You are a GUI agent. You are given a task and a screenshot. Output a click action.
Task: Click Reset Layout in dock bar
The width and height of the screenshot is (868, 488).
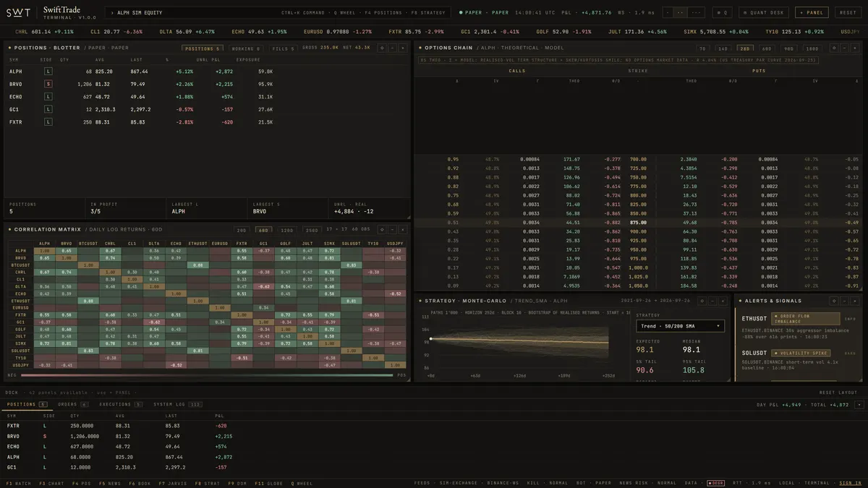pos(838,393)
